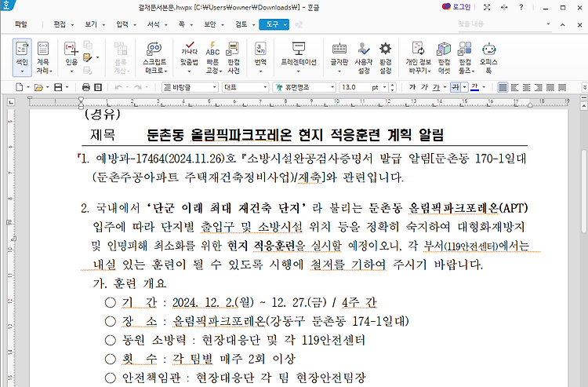Screen dimensions: 588x387
Task: Click the print icon
Action: pyautogui.click(x=86, y=87)
